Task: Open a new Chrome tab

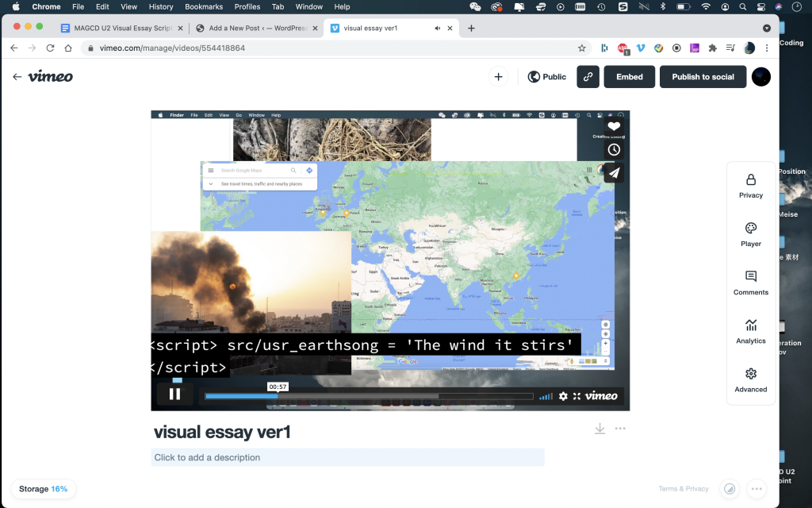Action: pyautogui.click(x=471, y=28)
